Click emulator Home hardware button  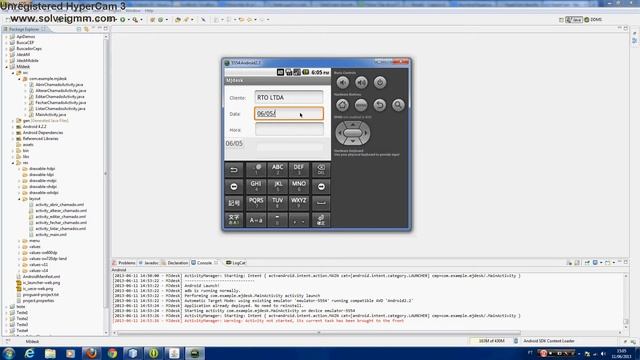coord(342,105)
